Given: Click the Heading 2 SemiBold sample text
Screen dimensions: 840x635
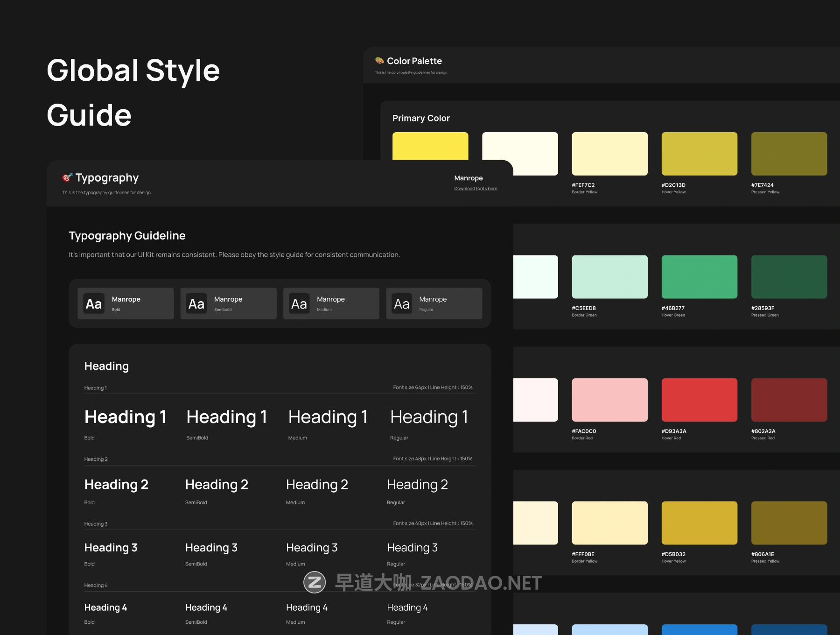Looking at the screenshot, I should [217, 485].
